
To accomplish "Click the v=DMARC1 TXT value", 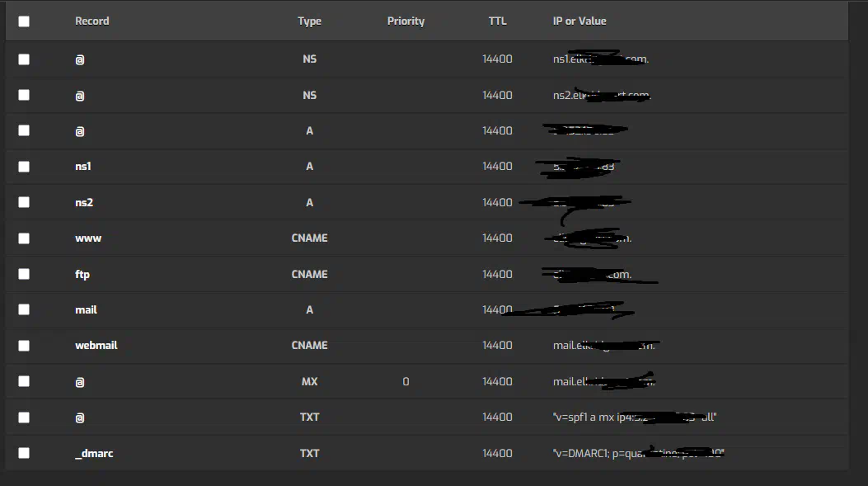I will coord(638,453).
